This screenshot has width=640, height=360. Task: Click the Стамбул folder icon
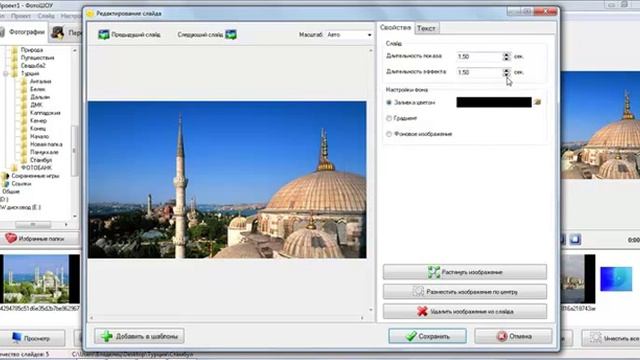pos(24,160)
